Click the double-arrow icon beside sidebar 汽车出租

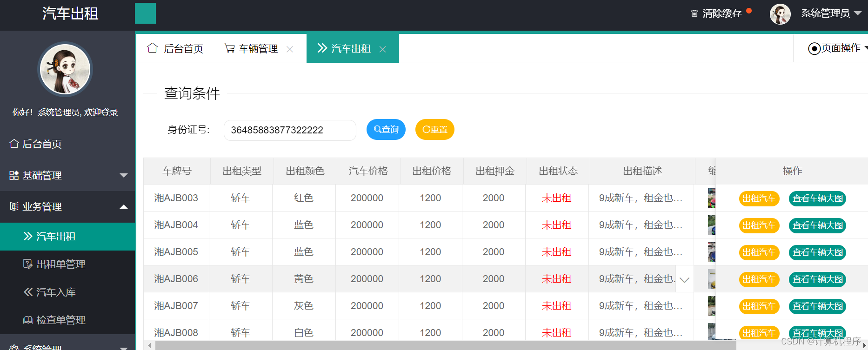coord(28,236)
